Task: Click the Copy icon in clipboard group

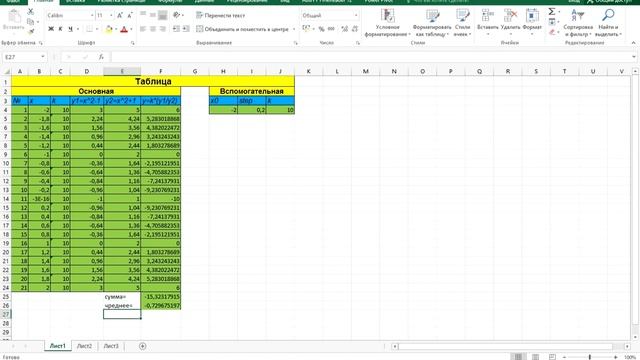Action: point(31,22)
